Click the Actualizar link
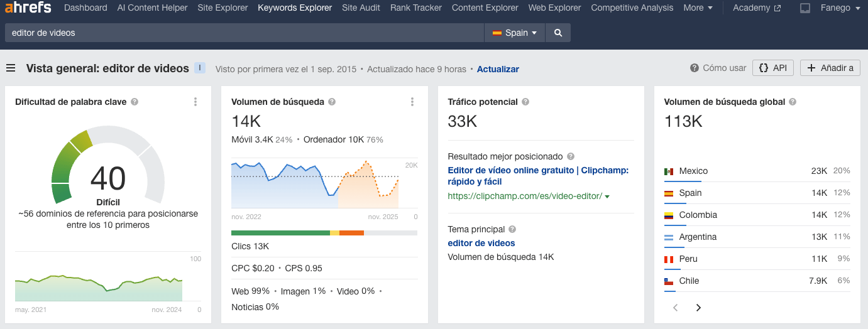868x329 pixels. point(498,69)
